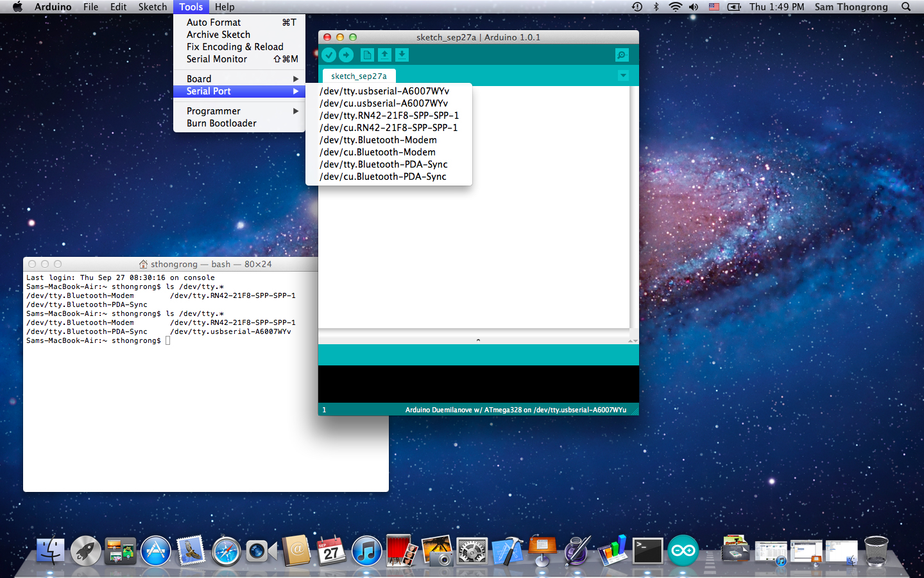Click the volume speaker icon
924x578 pixels.
pos(694,7)
